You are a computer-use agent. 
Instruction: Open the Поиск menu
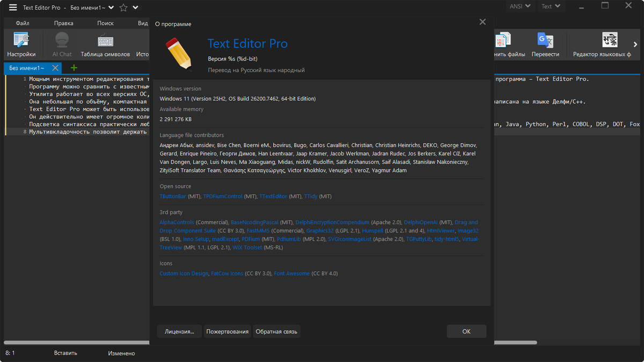pyautogui.click(x=106, y=23)
